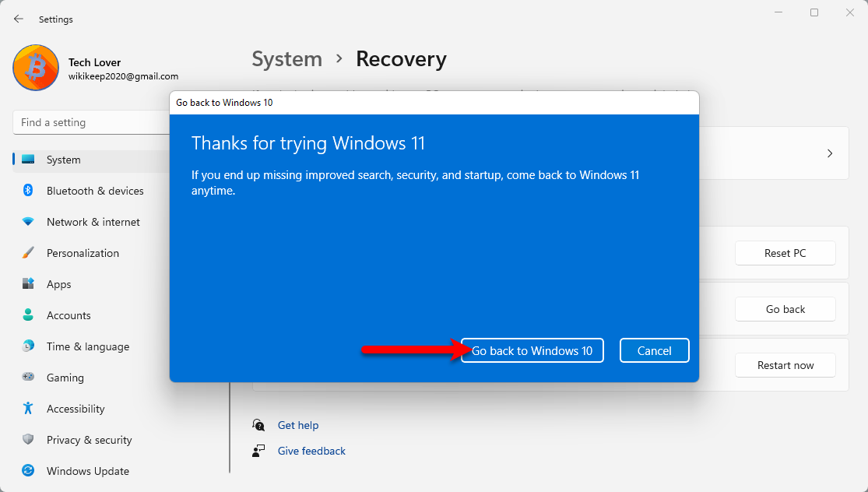Maximize the Settings window
The image size is (868, 492).
pos(814,12)
